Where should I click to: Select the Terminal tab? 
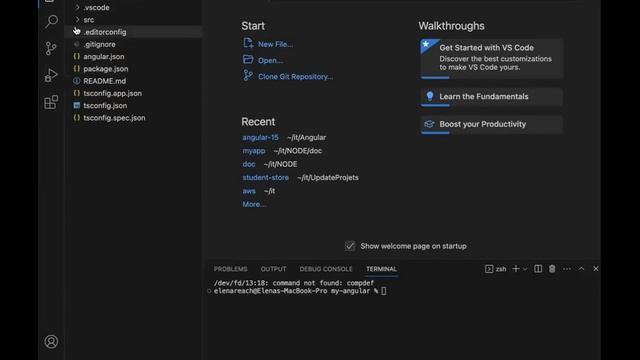click(381, 269)
